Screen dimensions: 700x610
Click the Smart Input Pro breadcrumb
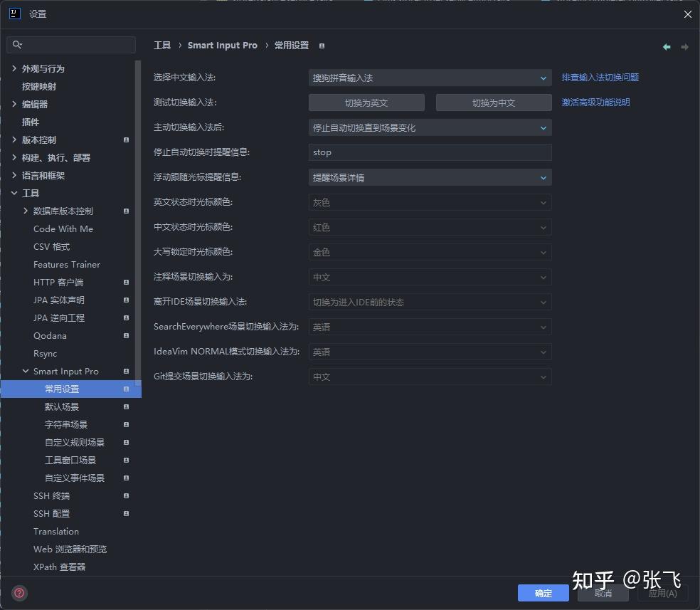[222, 45]
